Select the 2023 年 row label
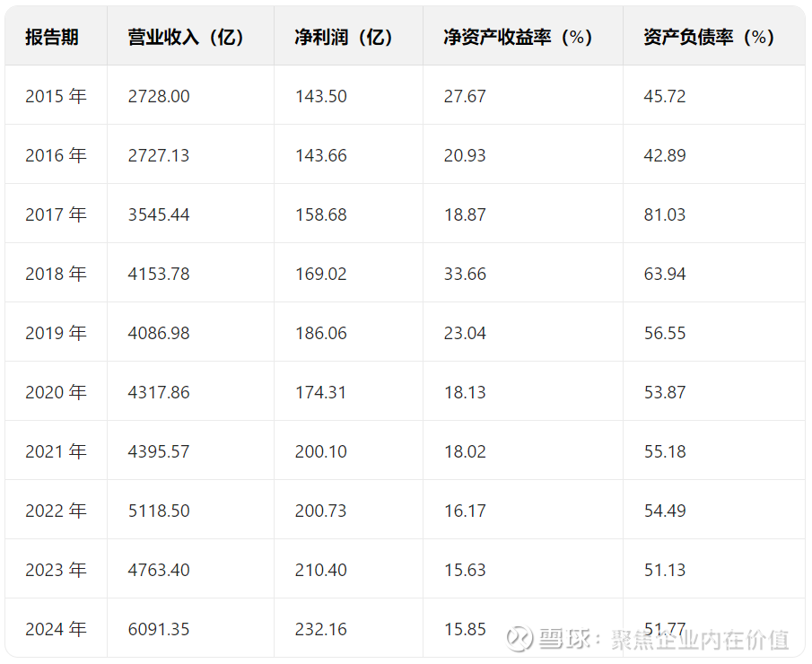812x664 pixels. coord(56,570)
